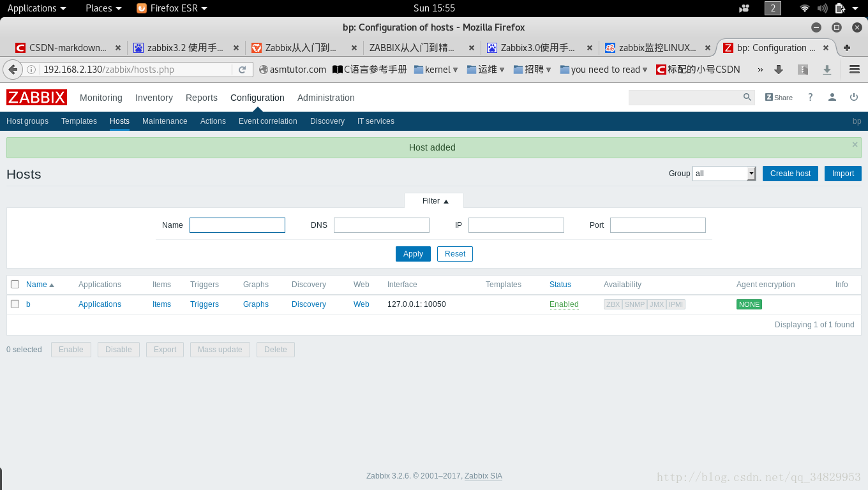868x490 pixels.
Task: Open the Administration menu
Action: tap(326, 98)
